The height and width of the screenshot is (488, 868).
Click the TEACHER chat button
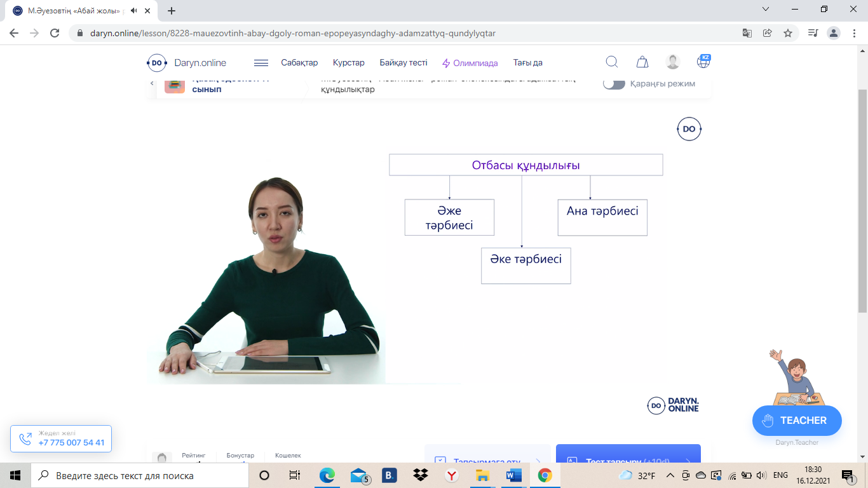pyautogui.click(x=797, y=420)
